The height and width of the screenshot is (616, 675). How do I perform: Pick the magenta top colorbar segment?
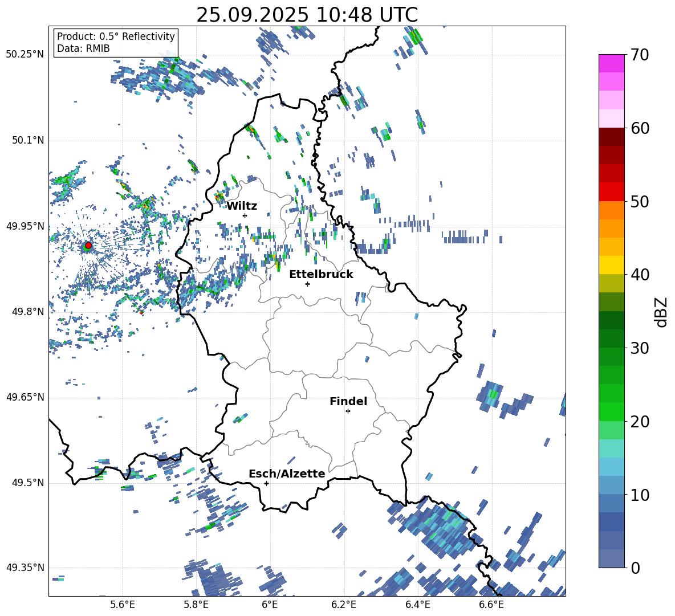pyautogui.click(x=611, y=64)
